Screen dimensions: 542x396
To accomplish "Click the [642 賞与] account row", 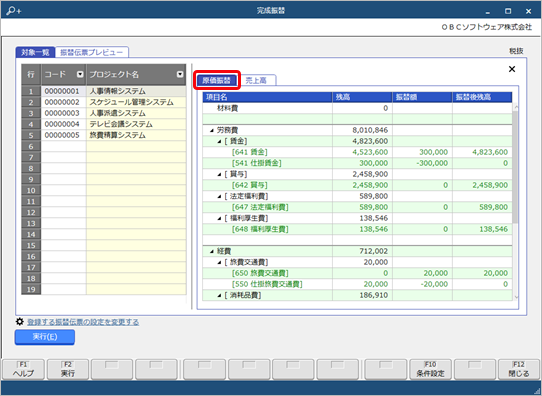I will coord(357,185).
